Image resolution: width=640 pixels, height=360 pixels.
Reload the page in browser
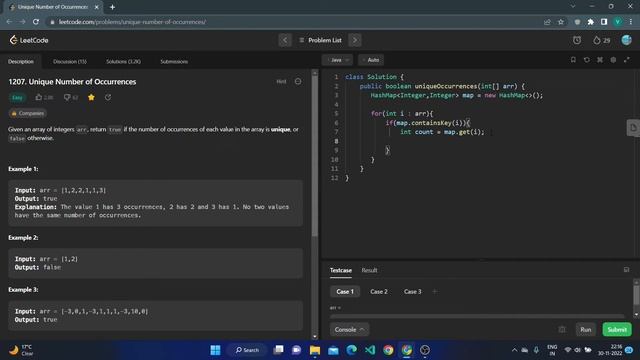[x=36, y=22]
